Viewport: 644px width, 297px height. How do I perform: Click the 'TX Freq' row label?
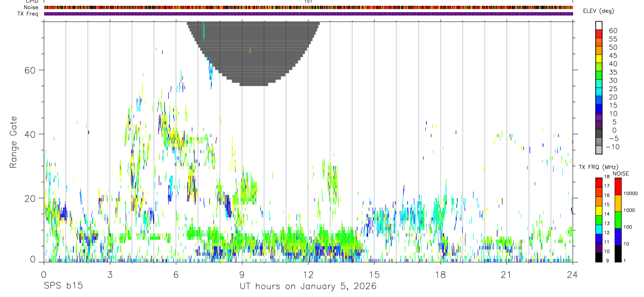(x=29, y=14)
